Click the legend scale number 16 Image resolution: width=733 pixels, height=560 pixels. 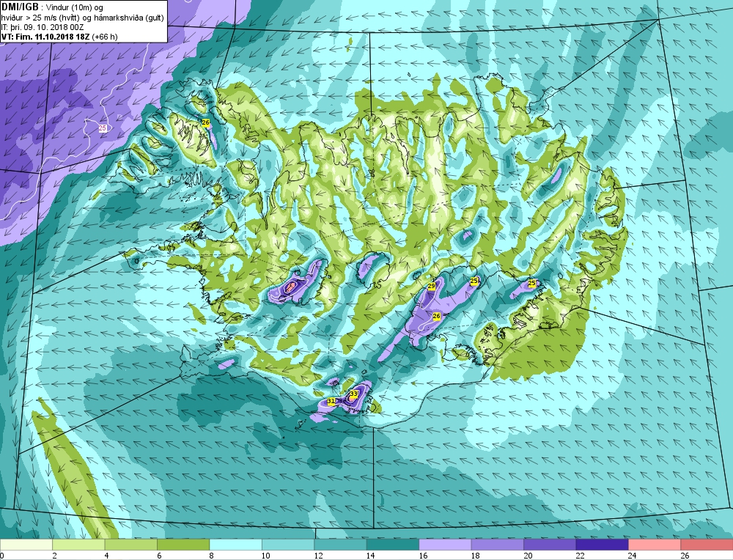423,556
